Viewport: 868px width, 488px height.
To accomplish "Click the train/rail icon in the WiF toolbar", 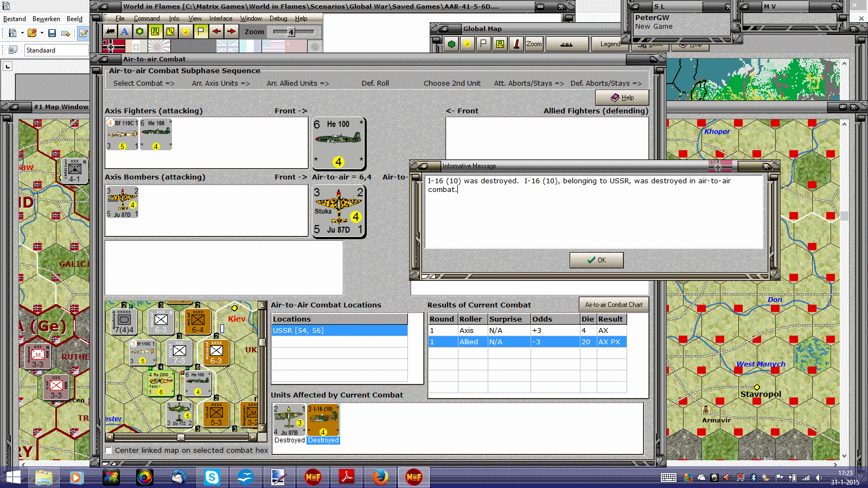I will 110,31.
